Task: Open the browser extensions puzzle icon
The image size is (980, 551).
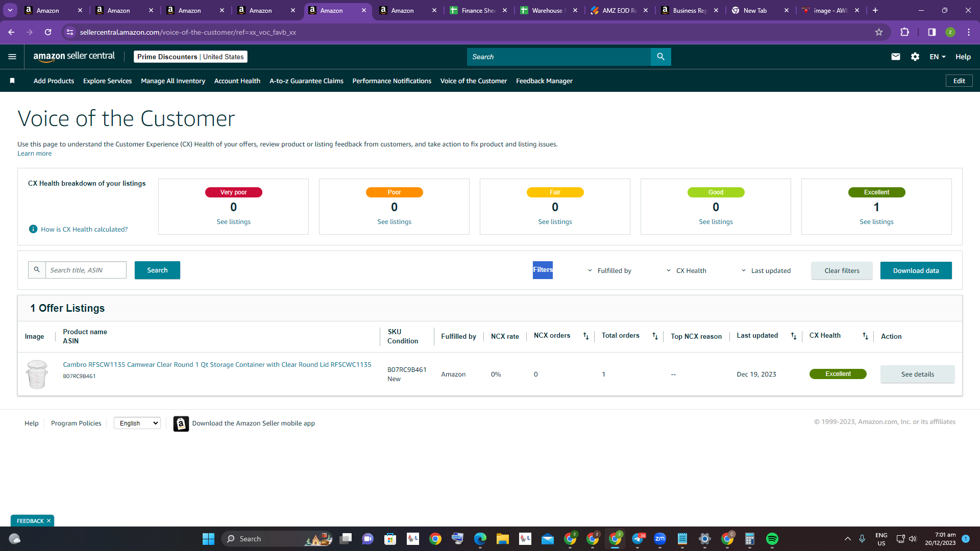Action: coord(905,32)
